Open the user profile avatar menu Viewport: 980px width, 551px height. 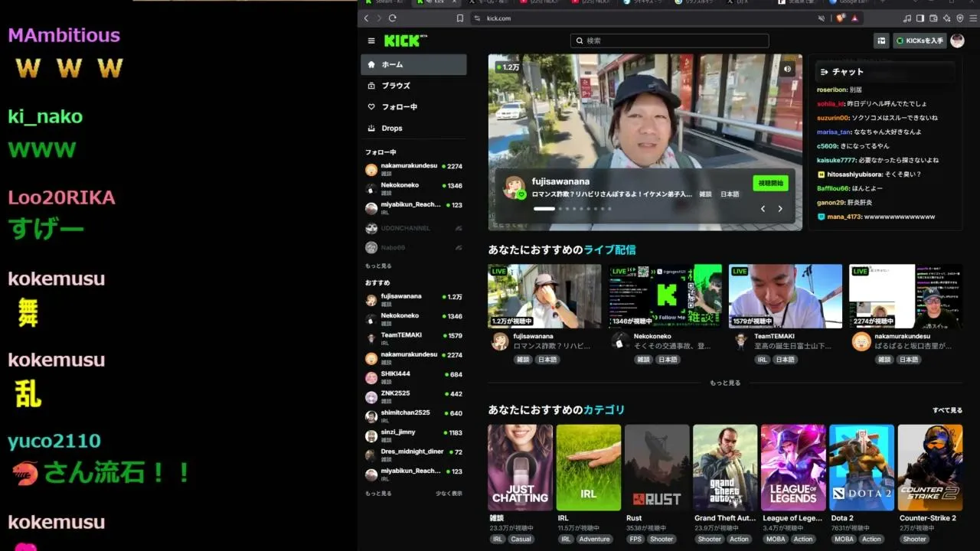tap(957, 41)
